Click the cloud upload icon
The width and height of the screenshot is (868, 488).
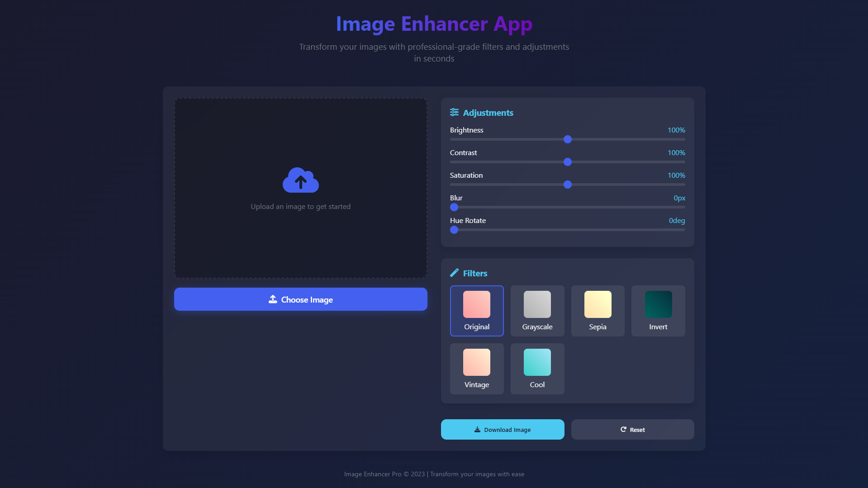point(300,180)
